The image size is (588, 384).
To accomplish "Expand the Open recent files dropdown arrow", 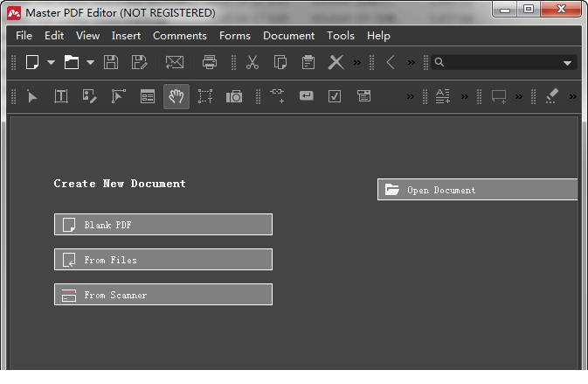I will point(90,62).
